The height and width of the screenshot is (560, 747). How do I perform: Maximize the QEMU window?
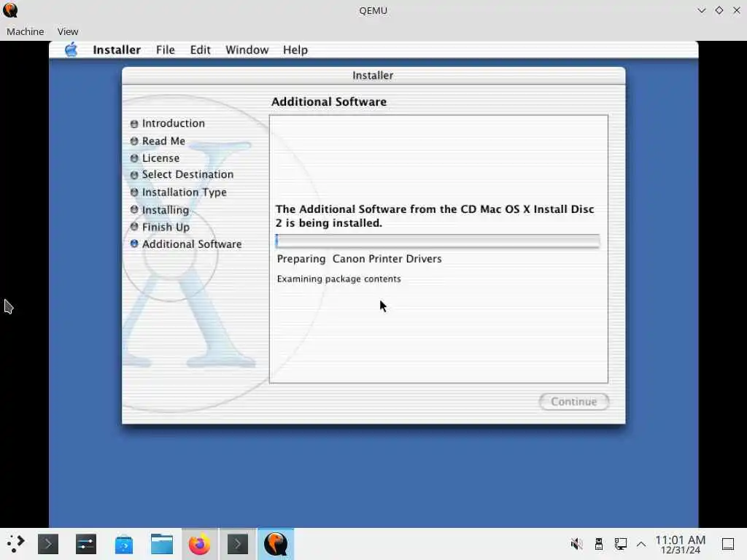pos(719,10)
